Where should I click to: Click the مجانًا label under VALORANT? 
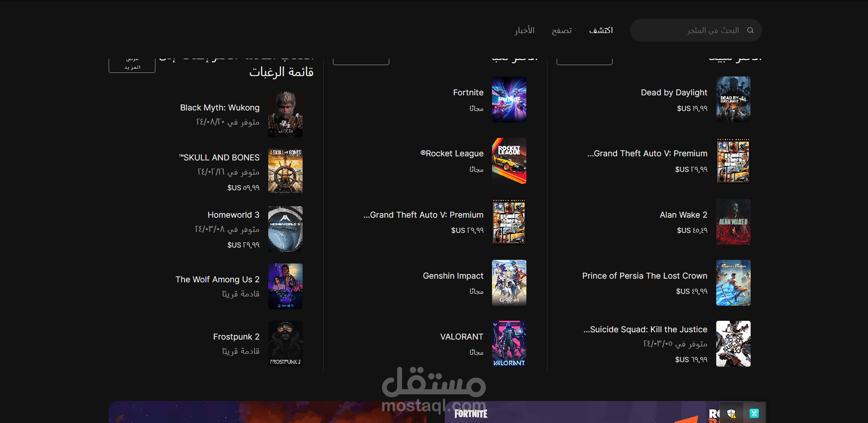coord(476,352)
